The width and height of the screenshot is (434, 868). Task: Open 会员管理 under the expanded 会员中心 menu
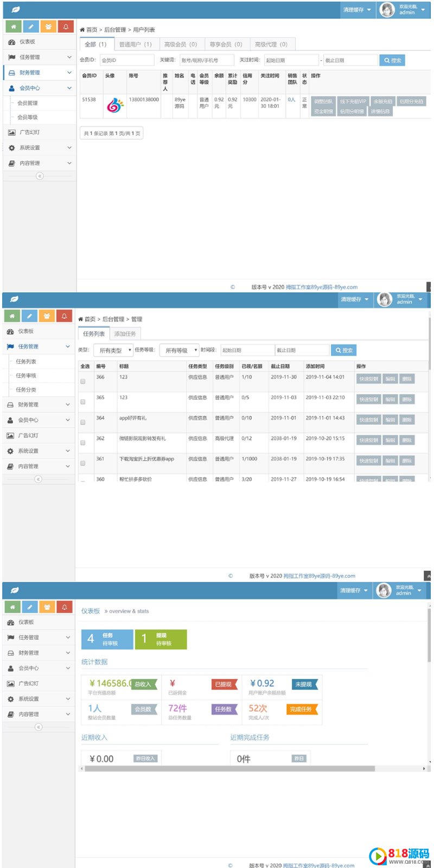click(x=28, y=103)
